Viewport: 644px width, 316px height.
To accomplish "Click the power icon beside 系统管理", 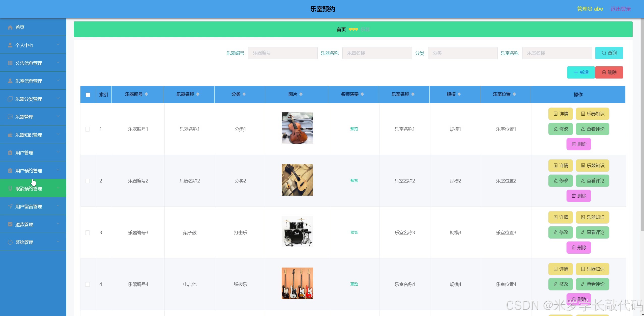I will click(x=10, y=242).
